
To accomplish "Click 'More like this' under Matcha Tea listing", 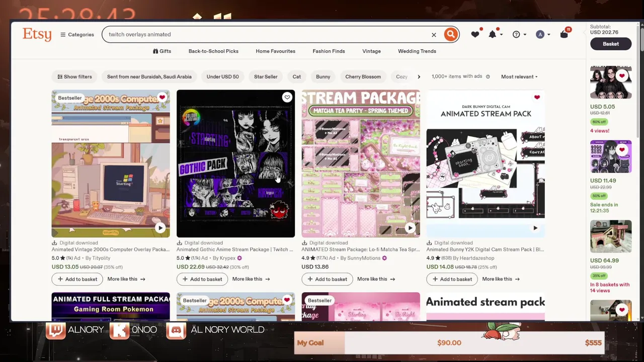I will click(x=376, y=279).
